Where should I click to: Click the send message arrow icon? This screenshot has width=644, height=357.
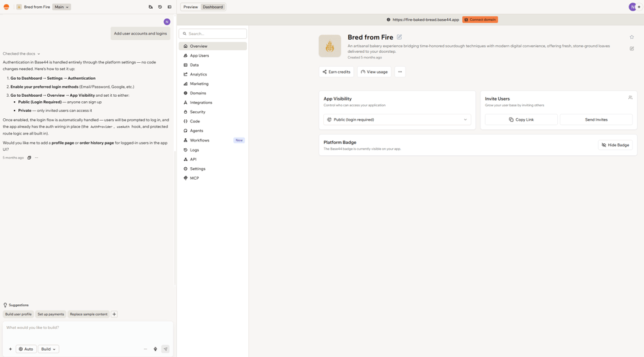coord(165,349)
